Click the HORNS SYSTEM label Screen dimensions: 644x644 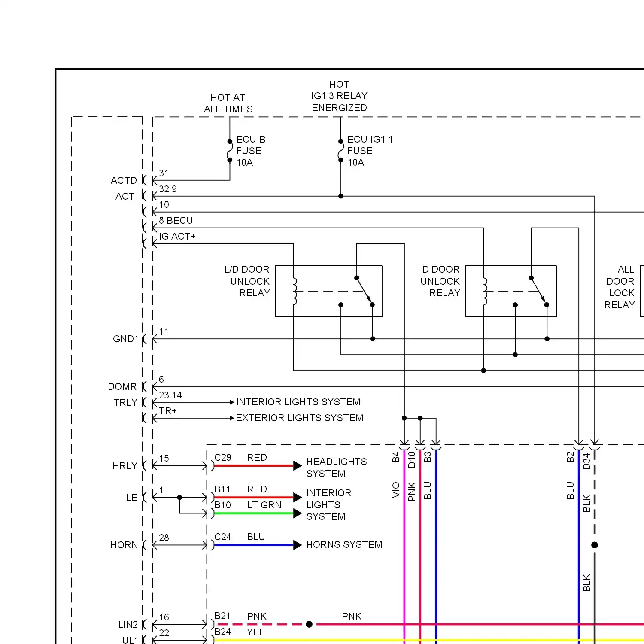[x=344, y=545]
